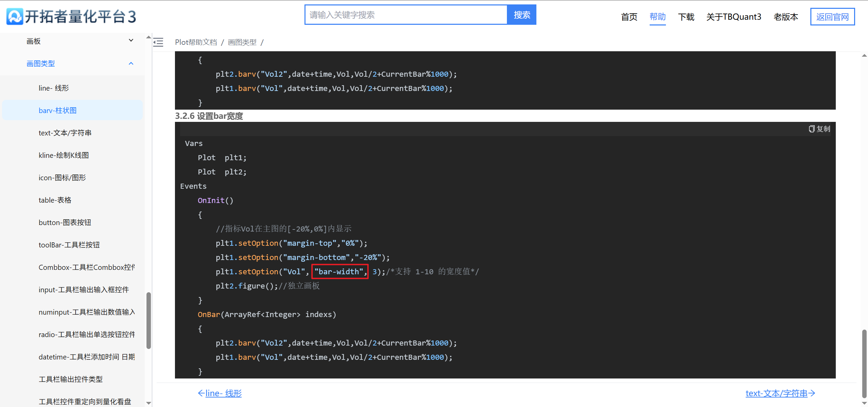Click main page scrollbar down arrow
This screenshot has height=407, width=868.
[864, 403]
